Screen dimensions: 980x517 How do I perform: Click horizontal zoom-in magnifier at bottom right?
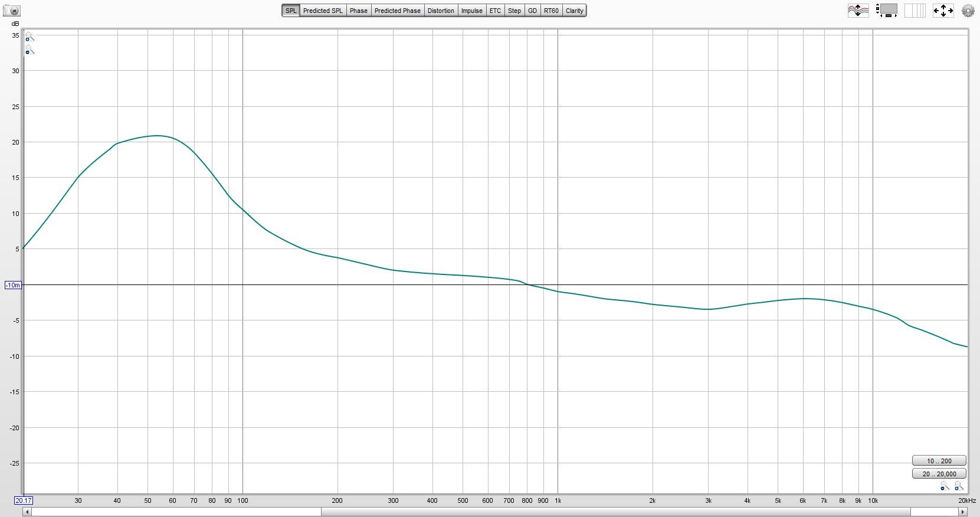tap(959, 486)
